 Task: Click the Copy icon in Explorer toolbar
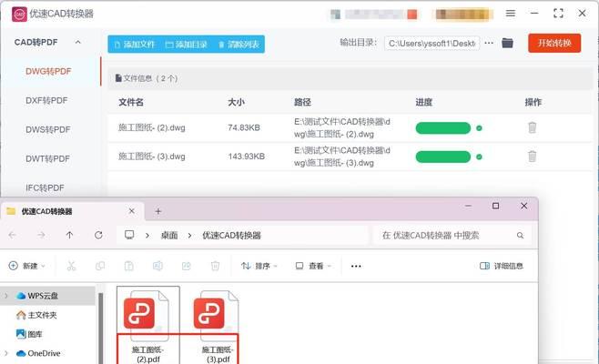(100, 266)
